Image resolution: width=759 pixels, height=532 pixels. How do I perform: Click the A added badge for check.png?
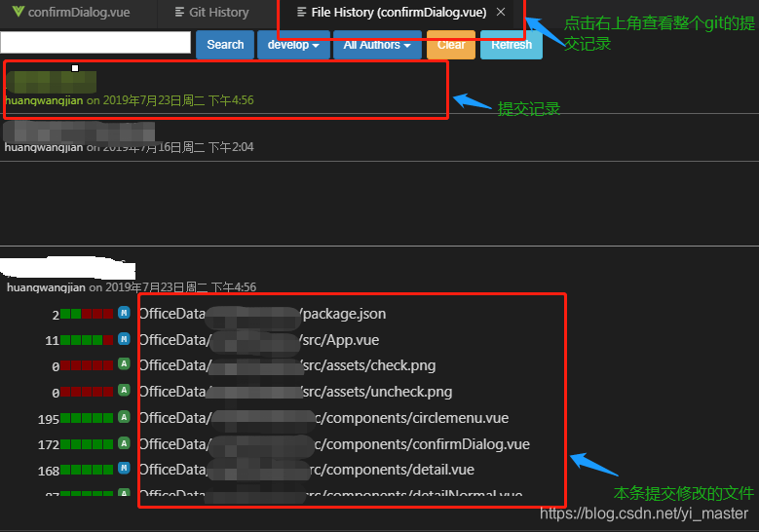124,364
